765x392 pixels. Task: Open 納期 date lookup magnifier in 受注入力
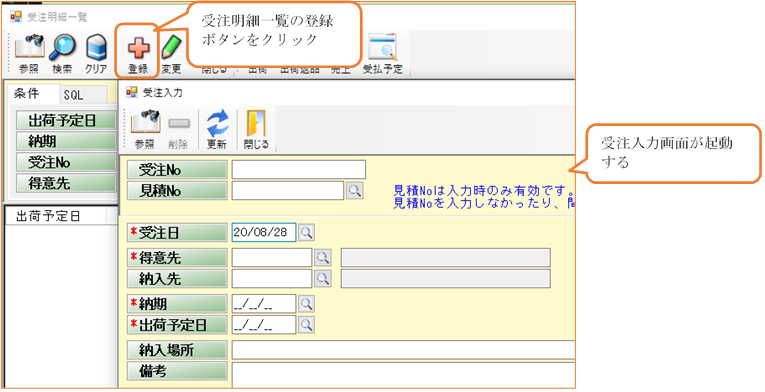(306, 304)
